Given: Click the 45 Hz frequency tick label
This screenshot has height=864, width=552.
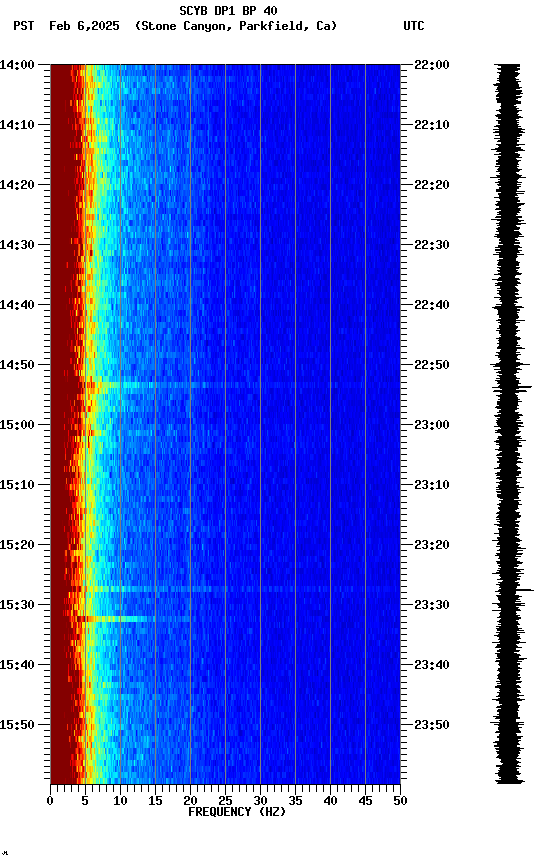Looking at the screenshot, I should (x=365, y=801).
